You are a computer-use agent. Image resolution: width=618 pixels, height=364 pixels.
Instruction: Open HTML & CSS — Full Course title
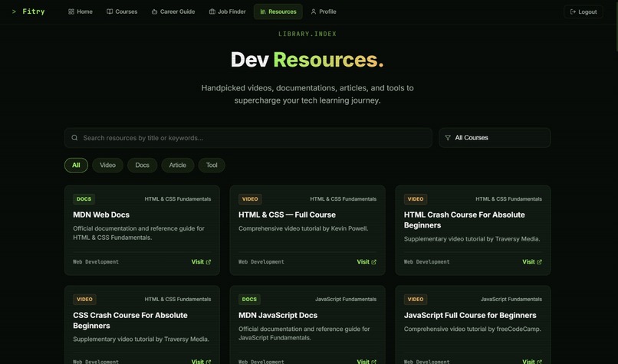[287, 215]
